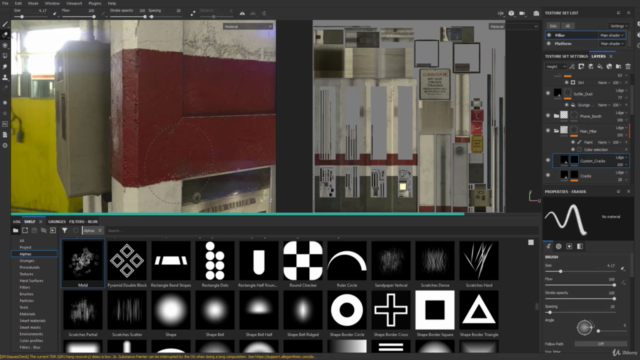Add an effect via layers toolbar icon
This screenshot has width=640, height=360.
click(581, 67)
